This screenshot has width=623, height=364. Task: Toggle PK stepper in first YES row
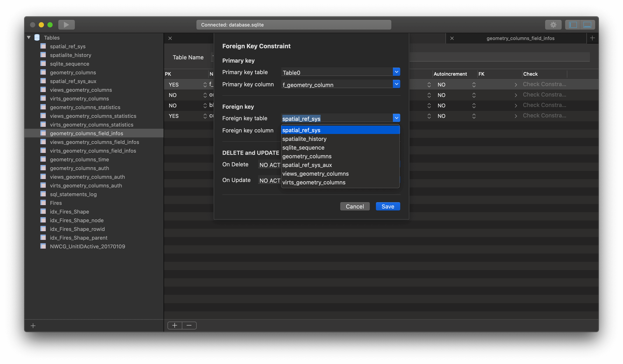205,85
